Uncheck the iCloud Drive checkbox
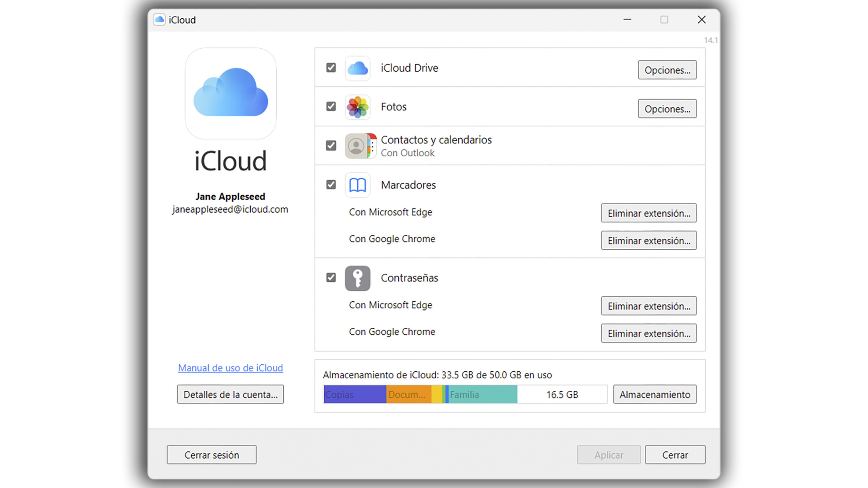 click(x=331, y=68)
